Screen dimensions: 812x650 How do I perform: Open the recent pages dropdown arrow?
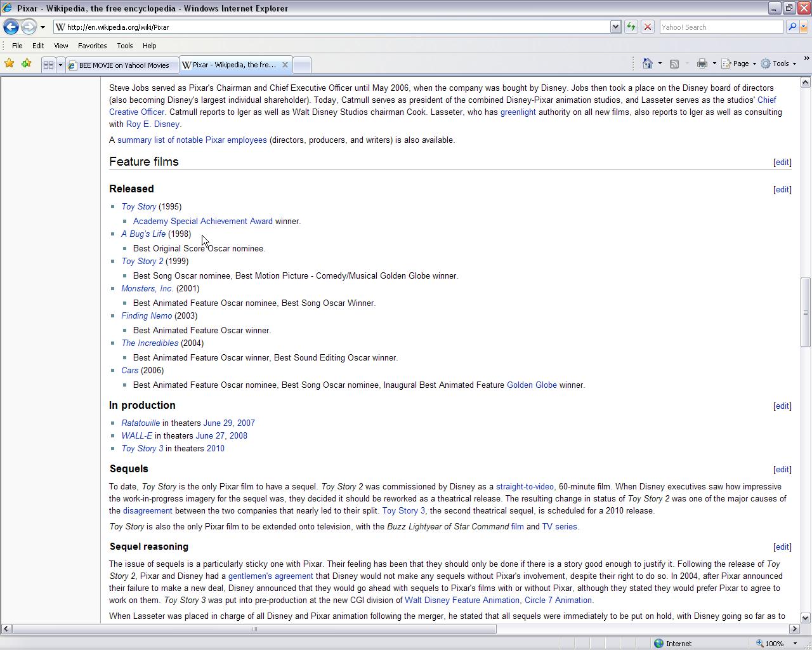[43, 27]
